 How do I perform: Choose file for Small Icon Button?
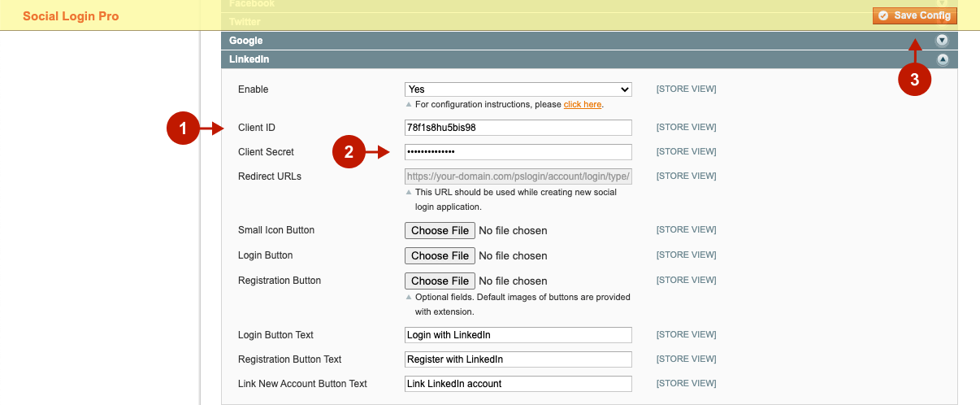(x=440, y=230)
